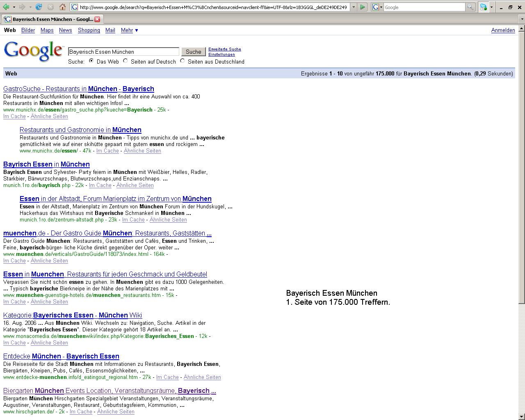525x420 pixels.
Task: Open the Kategorie:Bayerisches Essen Wiki result
Action: pyautogui.click(x=73, y=315)
